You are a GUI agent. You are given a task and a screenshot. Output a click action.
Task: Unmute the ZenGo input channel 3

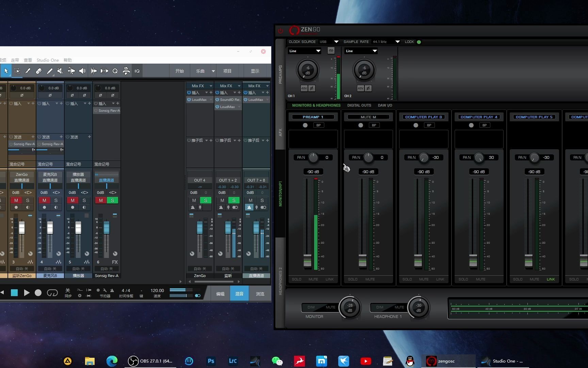point(16,200)
